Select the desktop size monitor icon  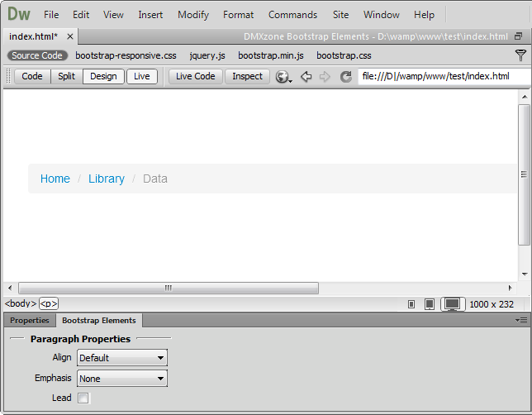point(453,304)
